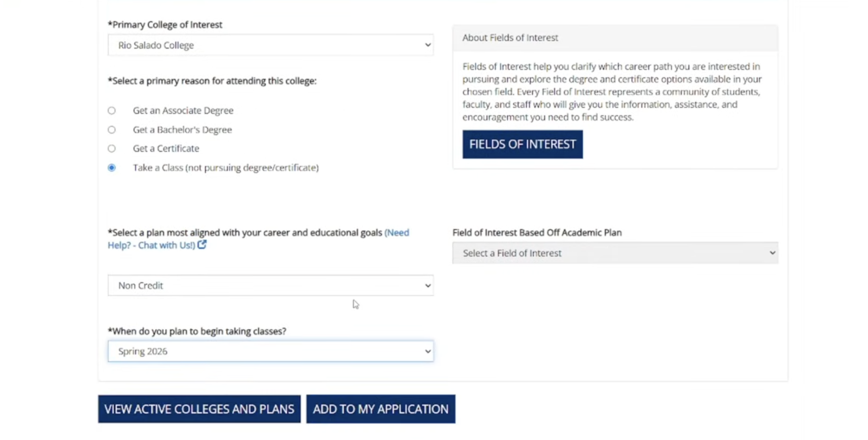The image size is (868, 440).
Task: Open the external link icon beside Chat with Us
Action: click(x=202, y=245)
